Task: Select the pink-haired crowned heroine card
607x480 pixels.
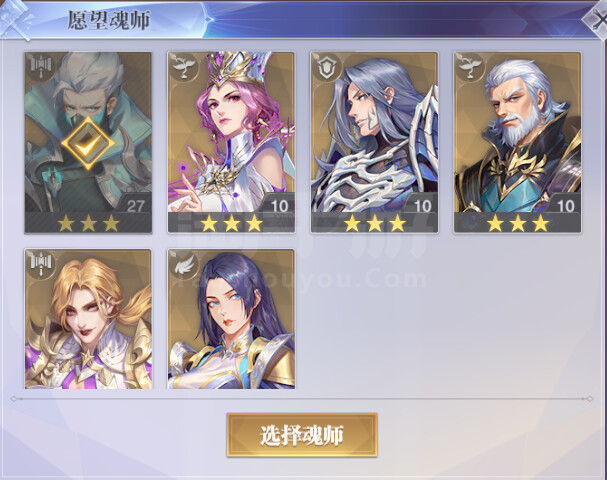Action: (231, 142)
